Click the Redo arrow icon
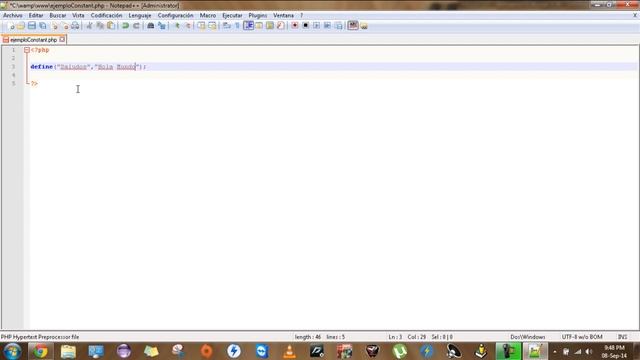Viewport: 640px width, 360px height. [x=136, y=26]
